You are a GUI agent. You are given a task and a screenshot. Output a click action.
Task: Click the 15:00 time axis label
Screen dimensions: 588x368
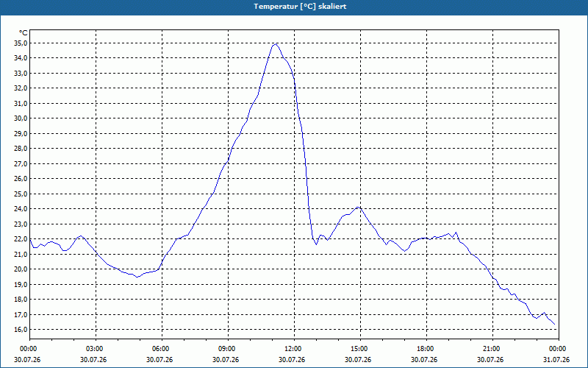(360, 349)
